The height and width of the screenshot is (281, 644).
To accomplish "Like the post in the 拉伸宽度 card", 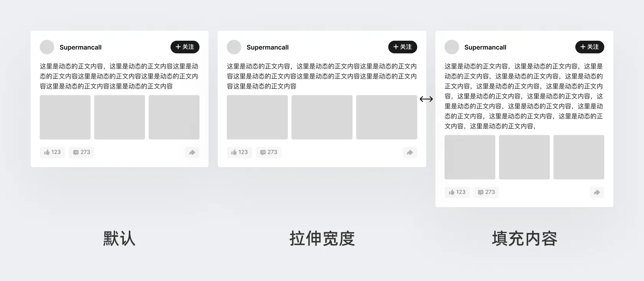I will [x=239, y=152].
